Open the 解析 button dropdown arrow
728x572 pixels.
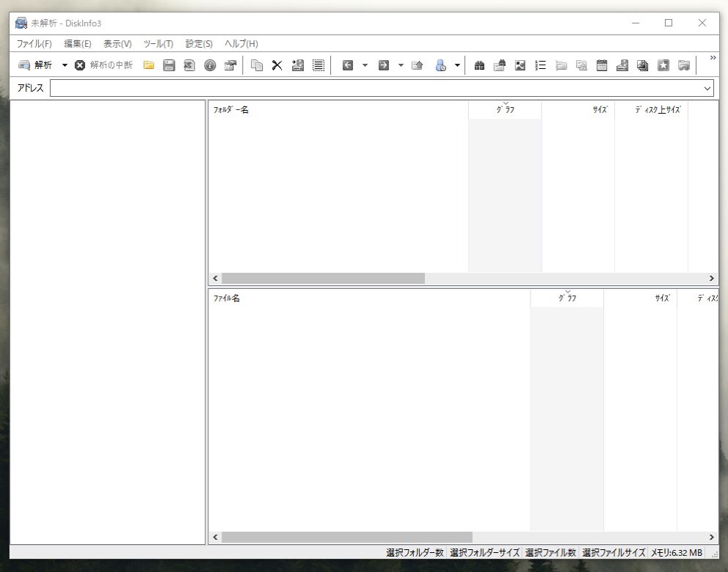pos(64,65)
